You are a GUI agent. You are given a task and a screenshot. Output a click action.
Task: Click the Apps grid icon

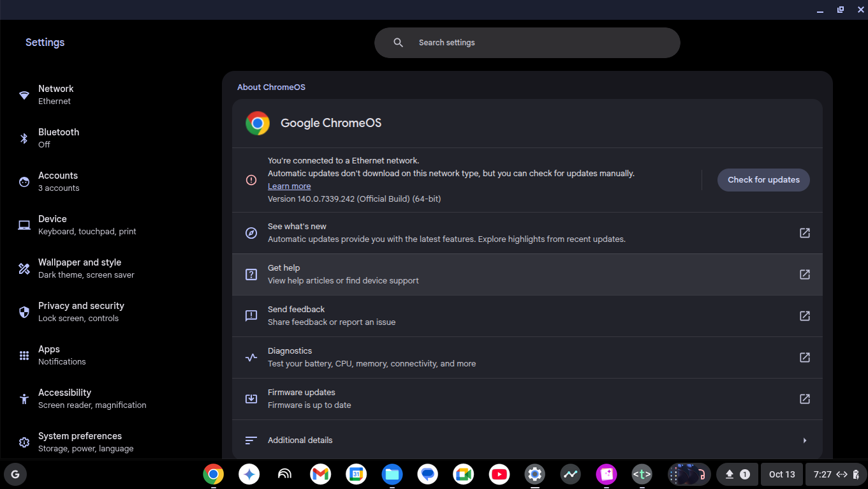[24, 356]
